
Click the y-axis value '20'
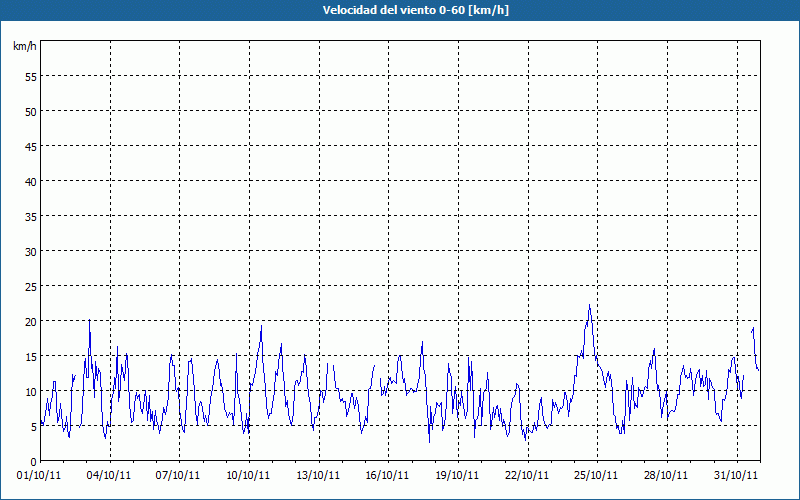coord(31,321)
